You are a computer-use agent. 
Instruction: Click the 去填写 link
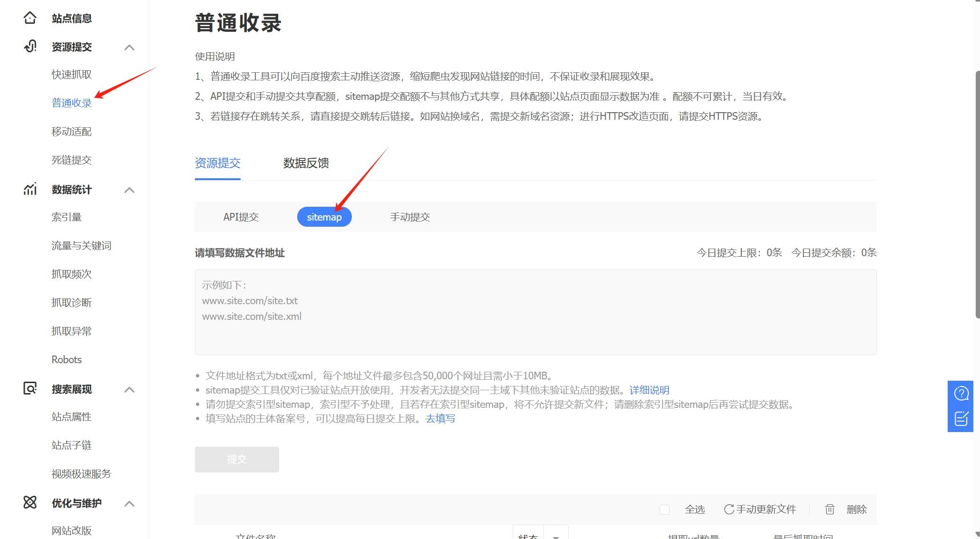(440, 419)
